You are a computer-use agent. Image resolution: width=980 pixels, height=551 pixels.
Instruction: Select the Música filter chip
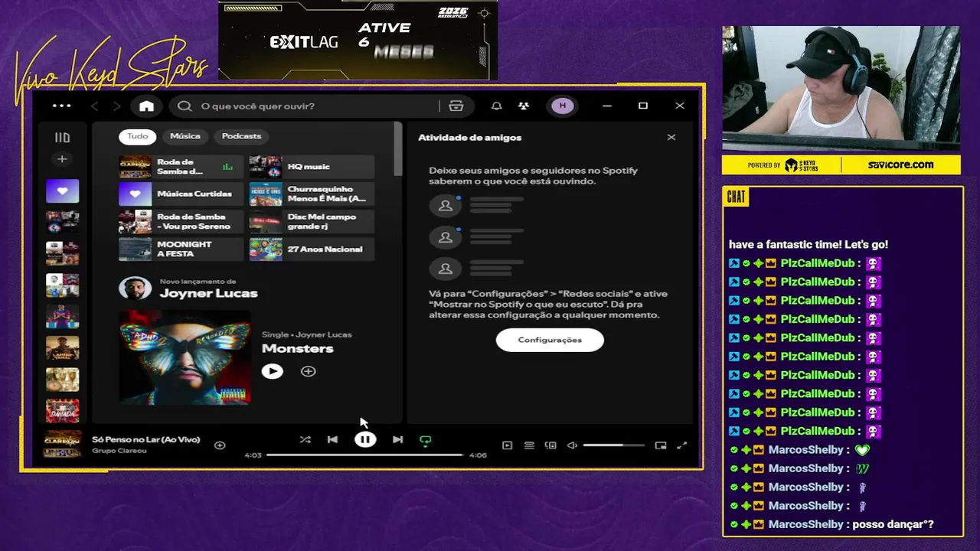[x=185, y=136]
